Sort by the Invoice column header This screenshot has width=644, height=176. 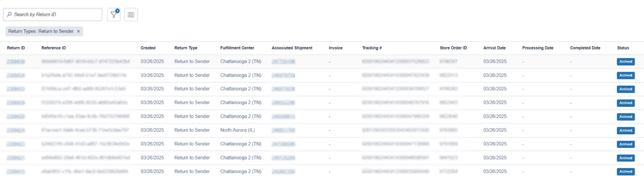coord(336,48)
